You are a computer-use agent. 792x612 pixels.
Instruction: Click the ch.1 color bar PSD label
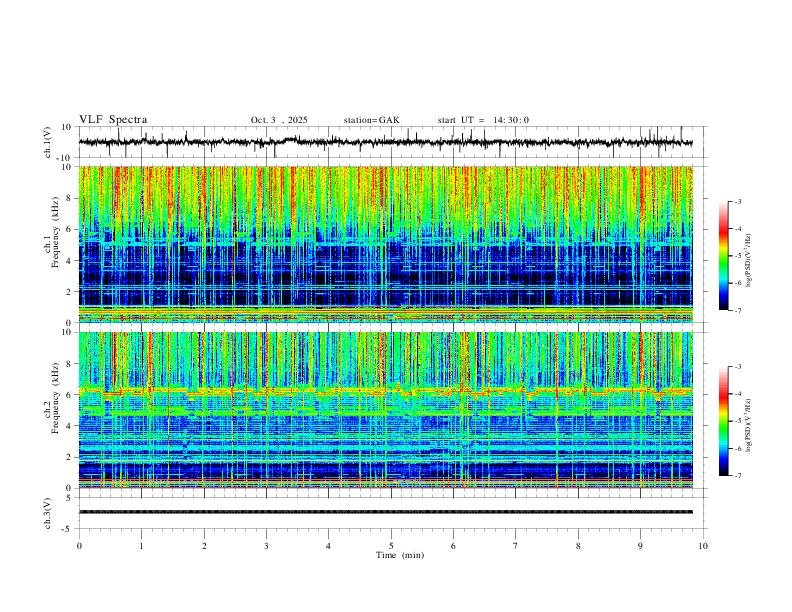click(749, 260)
